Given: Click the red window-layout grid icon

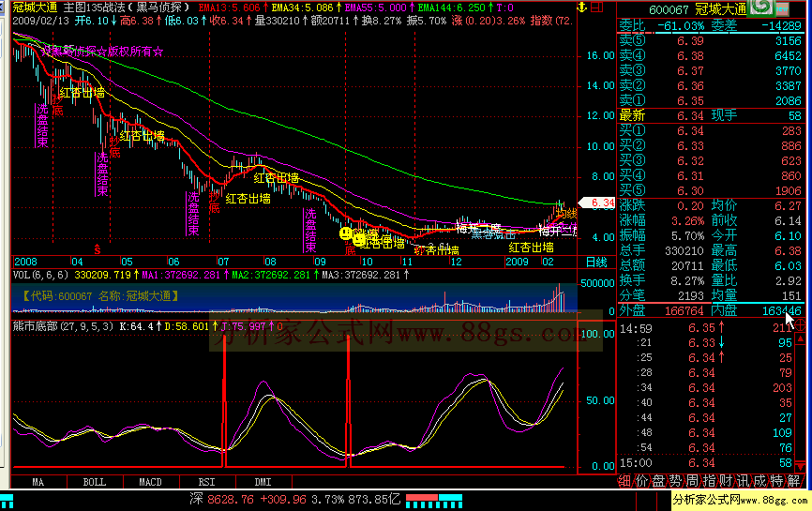Looking at the screenshot, I should [x=597, y=8].
